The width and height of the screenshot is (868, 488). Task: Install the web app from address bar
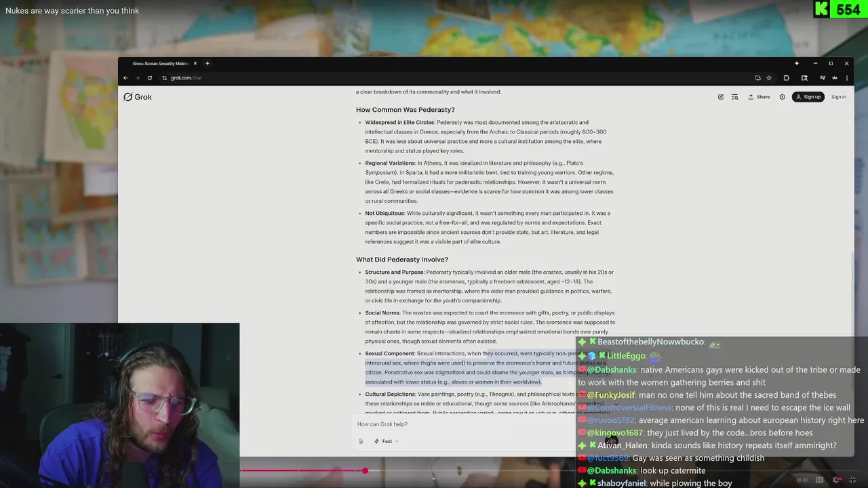pos(757,78)
